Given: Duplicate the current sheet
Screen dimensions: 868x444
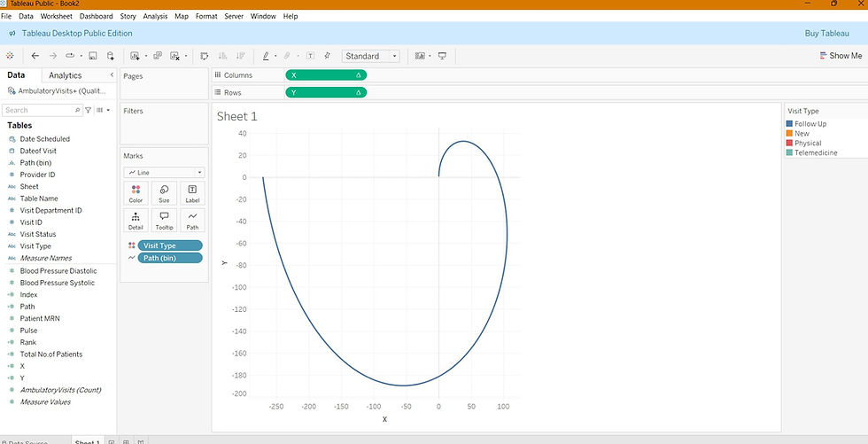Looking at the screenshot, I should point(158,56).
